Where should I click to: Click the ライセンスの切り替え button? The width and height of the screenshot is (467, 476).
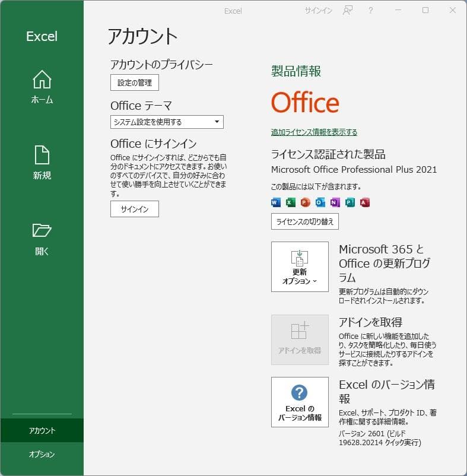304,221
